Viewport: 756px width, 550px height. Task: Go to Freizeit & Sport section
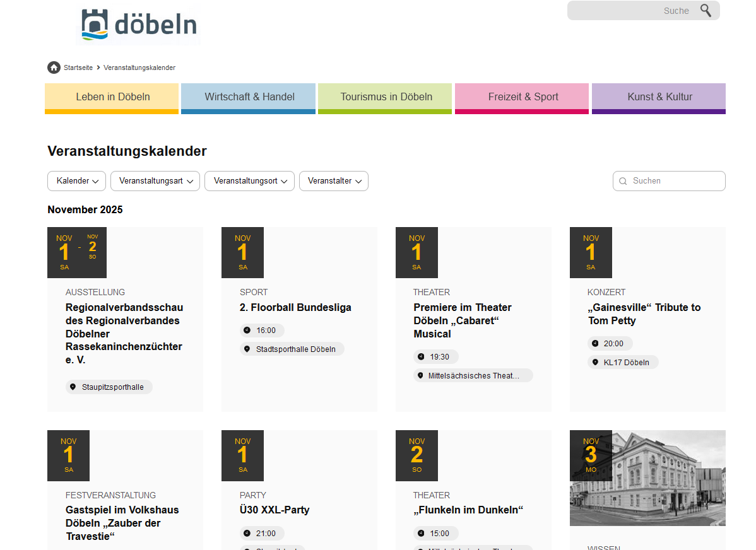523,97
